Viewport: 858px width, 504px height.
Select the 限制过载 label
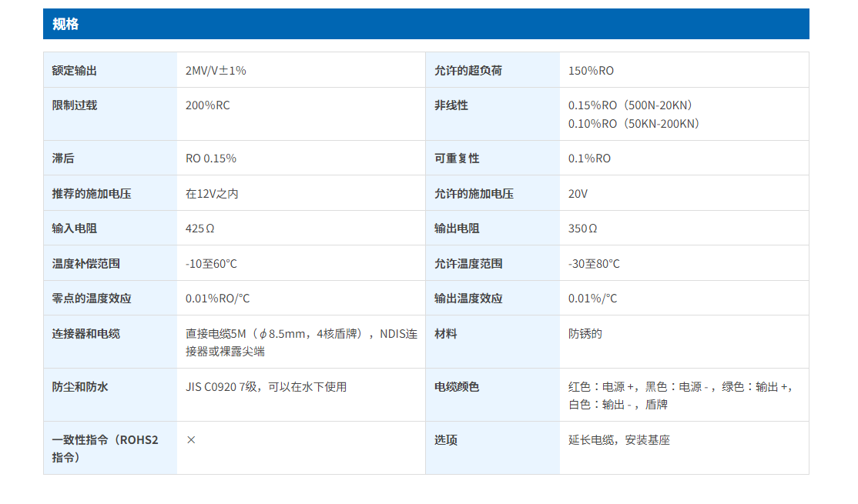pyautogui.click(x=75, y=105)
